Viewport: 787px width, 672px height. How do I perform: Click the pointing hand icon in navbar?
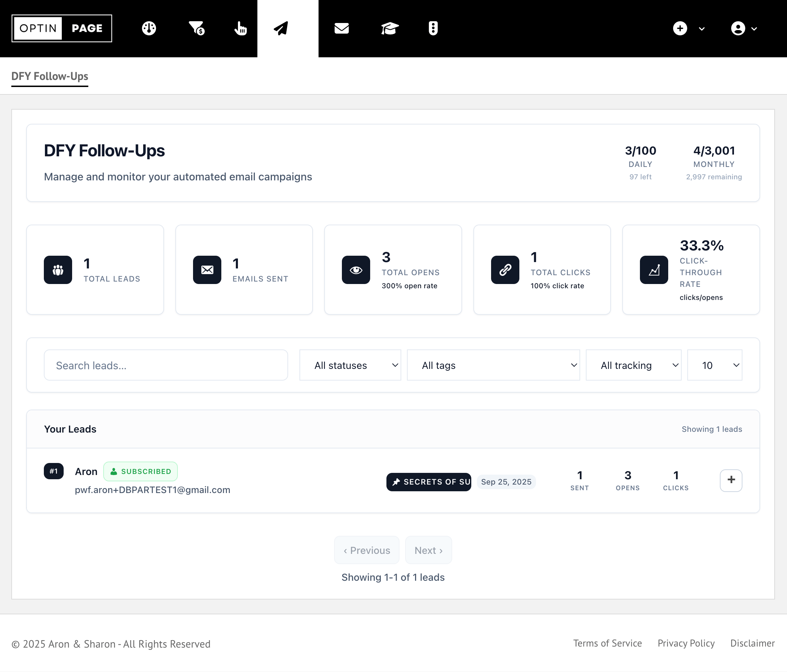pyautogui.click(x=240, y=29)
